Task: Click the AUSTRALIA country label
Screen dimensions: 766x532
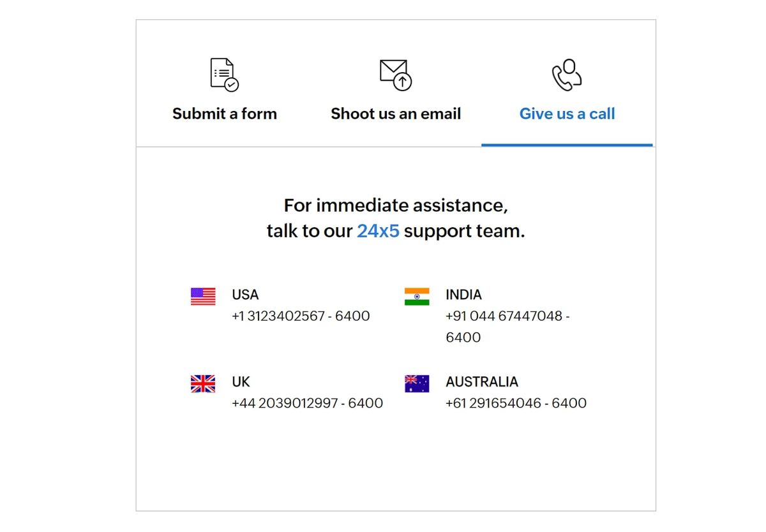Action: [x=482, y=382]
